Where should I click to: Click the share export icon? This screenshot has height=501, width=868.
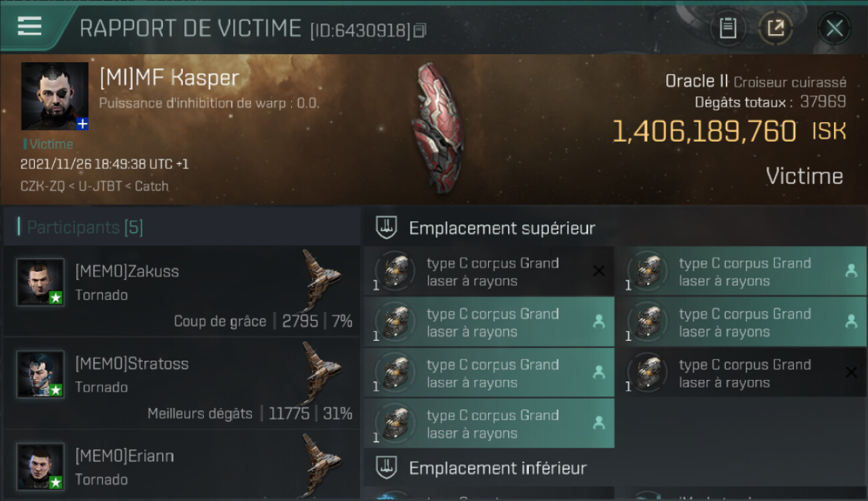pyautogui.click(x=775, y=28)
